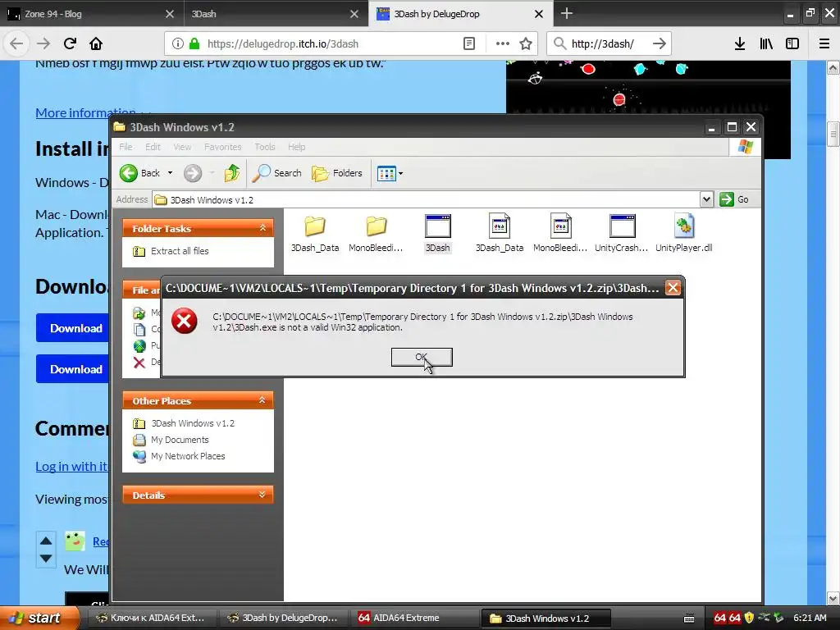Click the Firefox page scrollbar down arrow
Screen dimensions: 840x630
point(833,597)
